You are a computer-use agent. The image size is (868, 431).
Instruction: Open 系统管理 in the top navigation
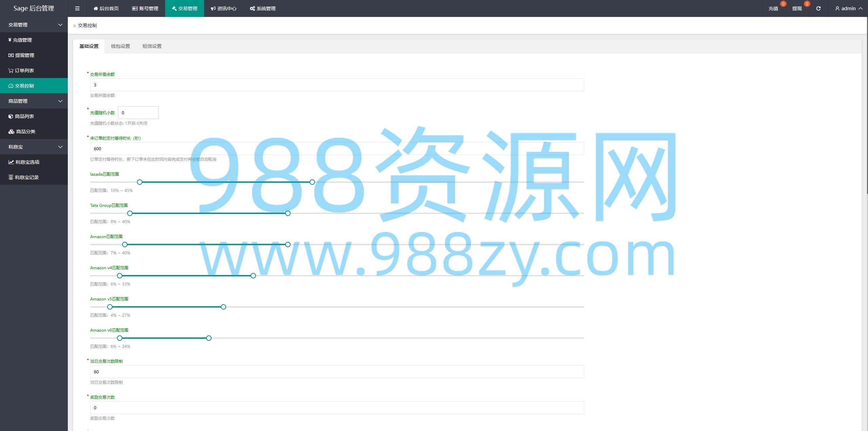tap(263, 8)
